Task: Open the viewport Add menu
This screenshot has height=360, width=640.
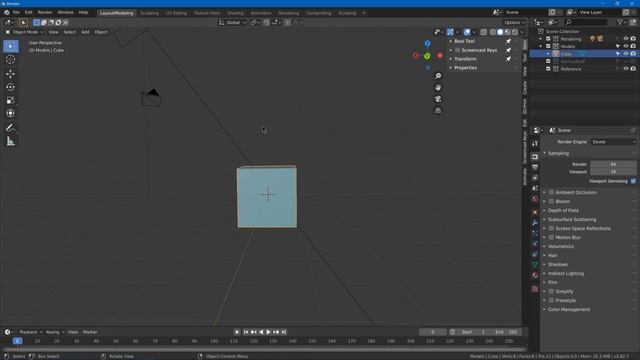Action: [x=85, y=32]
